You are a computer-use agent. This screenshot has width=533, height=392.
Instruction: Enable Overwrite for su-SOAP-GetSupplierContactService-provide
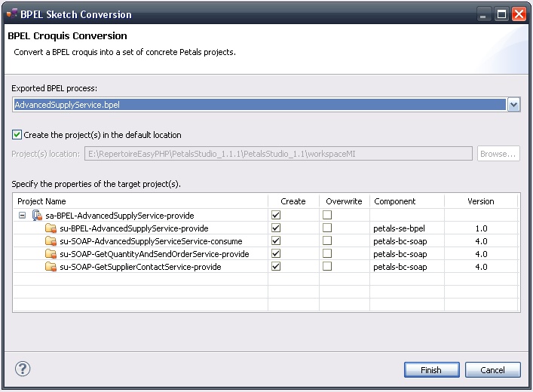[x=327, y=267]
